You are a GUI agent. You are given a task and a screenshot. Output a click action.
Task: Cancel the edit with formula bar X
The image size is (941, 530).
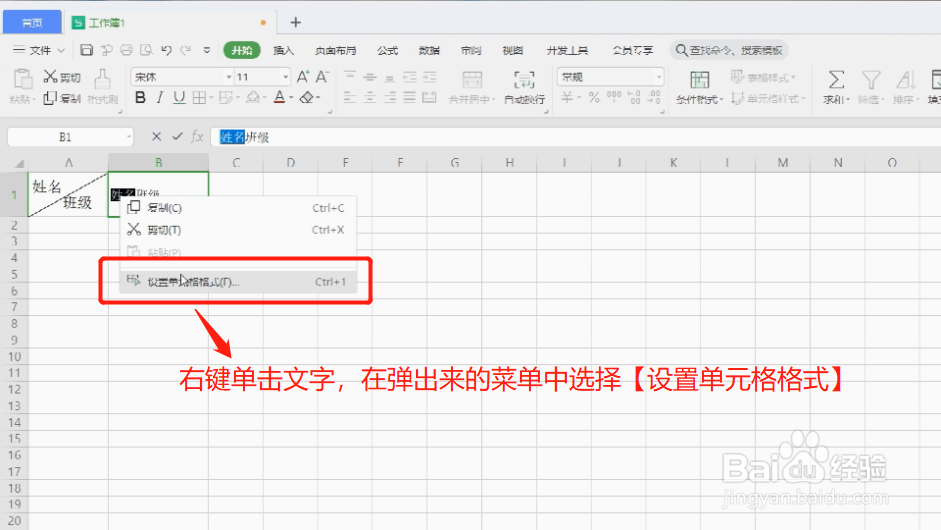(x=157, y=137)
